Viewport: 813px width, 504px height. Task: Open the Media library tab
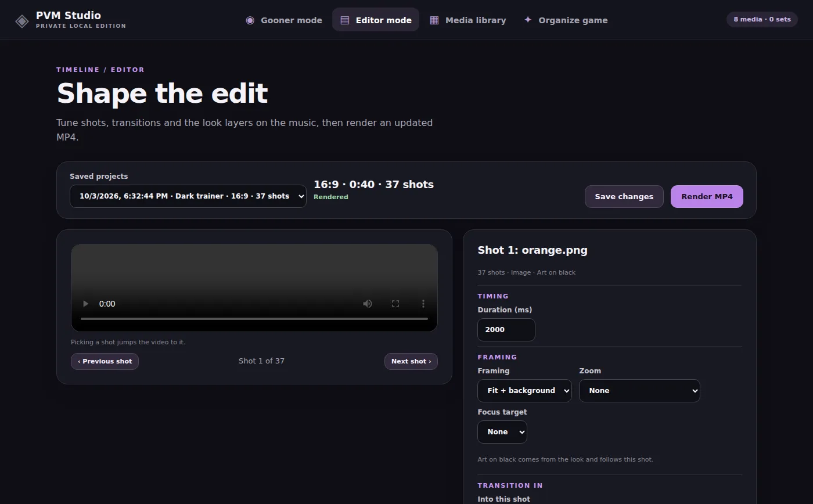click(x=468, y=20)
